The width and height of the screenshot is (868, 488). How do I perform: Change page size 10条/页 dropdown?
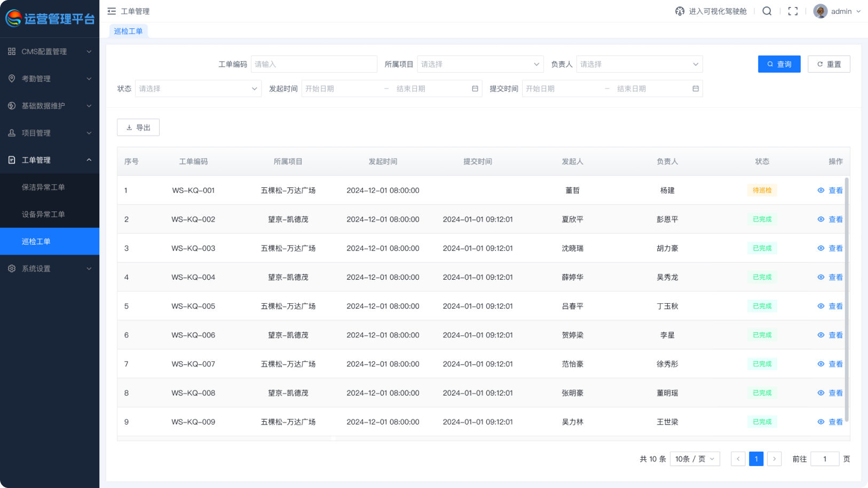695,459
